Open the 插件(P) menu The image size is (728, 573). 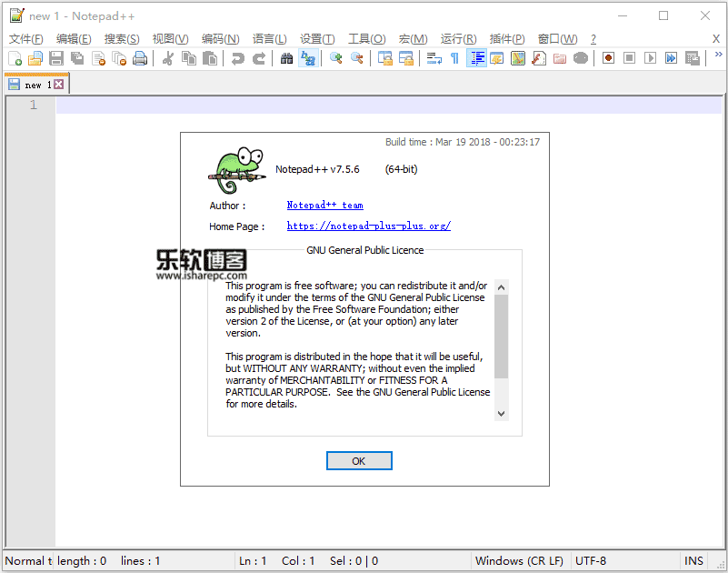tap(507, 39)
